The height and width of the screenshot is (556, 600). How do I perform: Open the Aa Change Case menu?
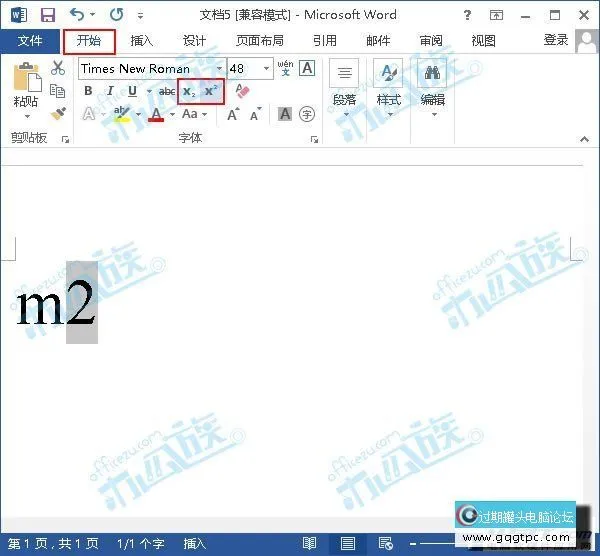[x=194, y=114]
